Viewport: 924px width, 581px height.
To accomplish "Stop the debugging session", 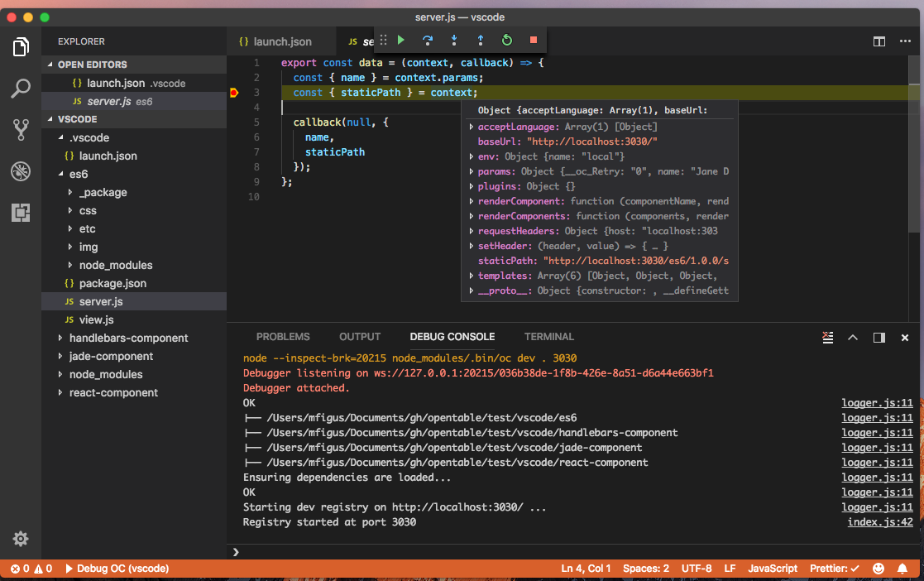I will coord(534,40).
